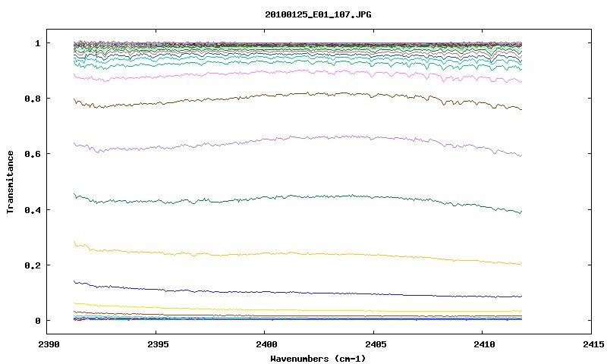Click the x-axis tick label 2410
Viewport: 607px width, 364px height.
(x=484, y=344)
